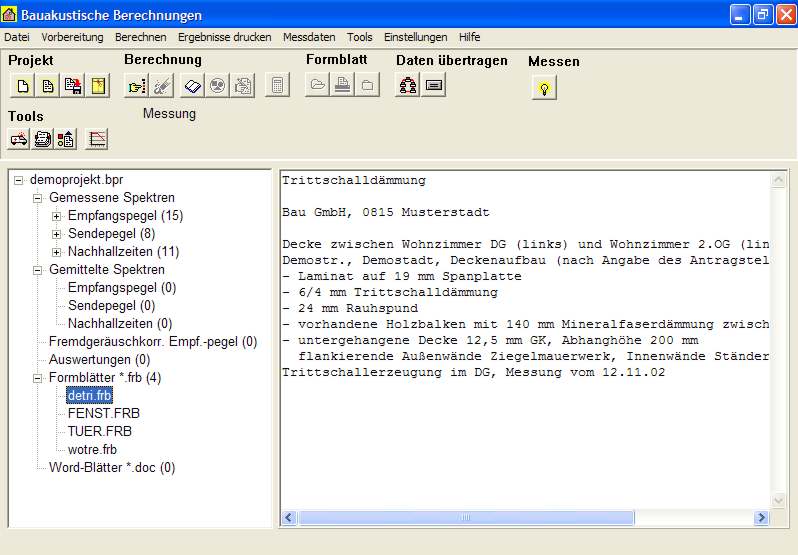Open the Vorbereitung menu

(x=72, y=37)
